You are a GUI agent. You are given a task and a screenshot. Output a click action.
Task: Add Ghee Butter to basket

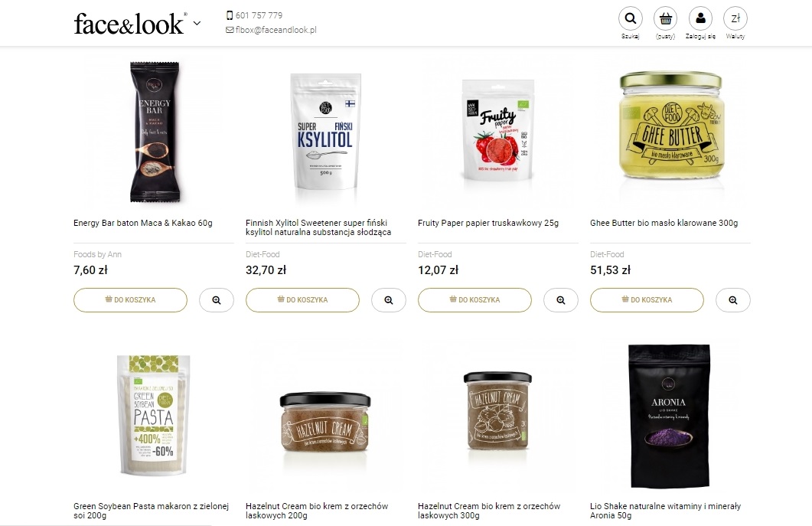(x=647, y=300)
